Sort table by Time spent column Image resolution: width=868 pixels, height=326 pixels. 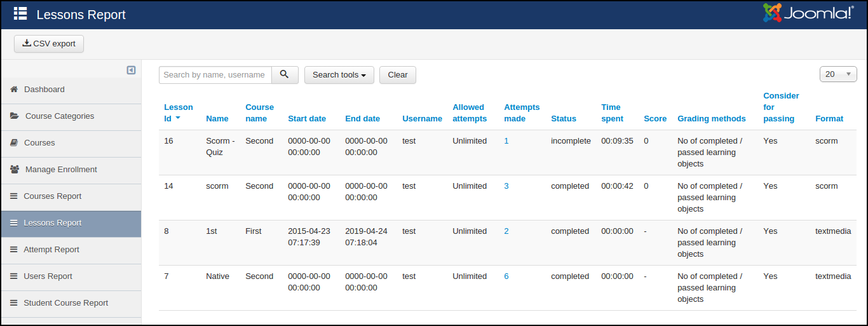[x=612, y=112]
